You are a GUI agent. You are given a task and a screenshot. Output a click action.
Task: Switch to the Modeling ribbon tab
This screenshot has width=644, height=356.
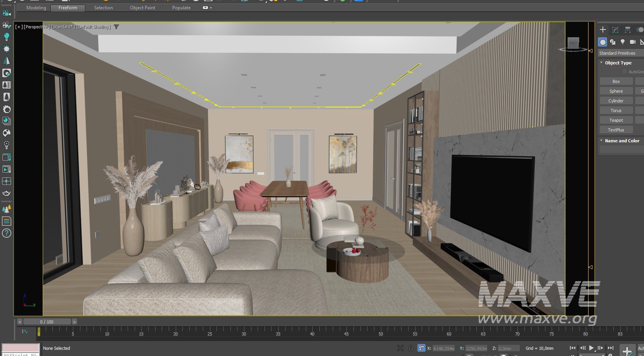36,8
